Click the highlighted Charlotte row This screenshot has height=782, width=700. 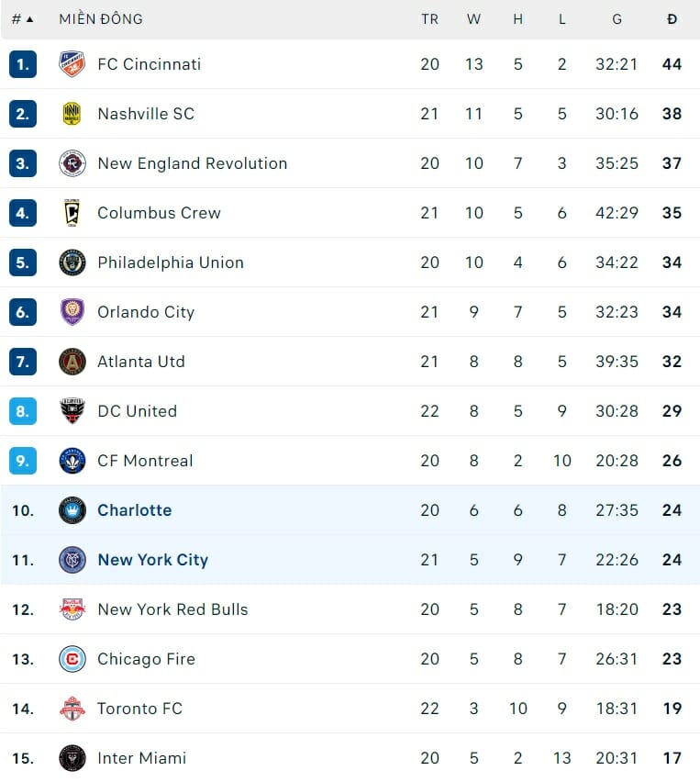pos(134,510)
